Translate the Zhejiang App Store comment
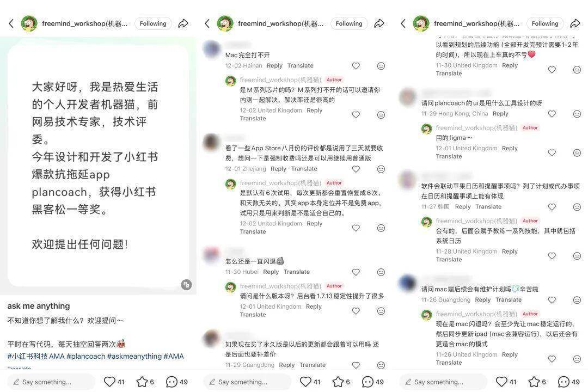Image resolution: width=588 pixels, height=392 pixels. [304, 169]
